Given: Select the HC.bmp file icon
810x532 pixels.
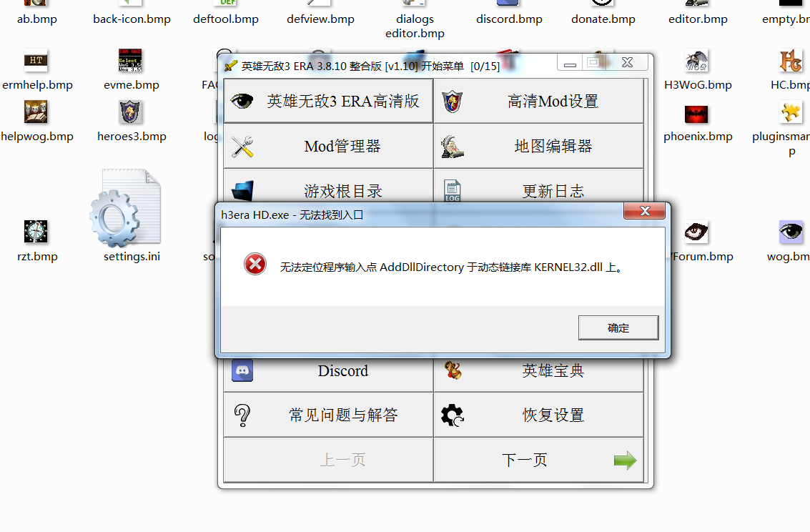Looking at the screenshot, I should pyautogui.click(x=791, y=61).
